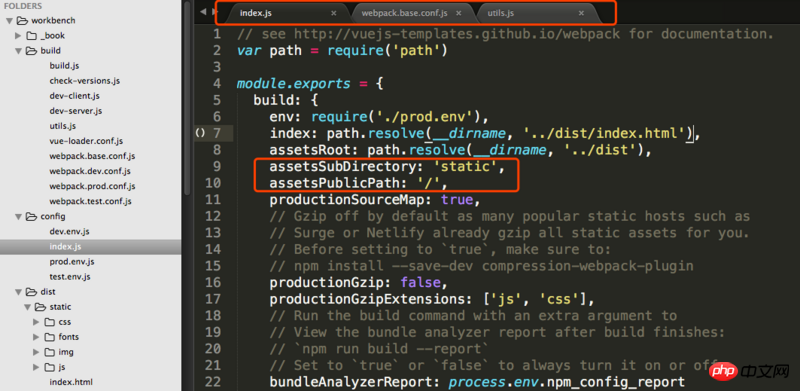This screenshot has height=391, width=800.
Task: Open webpack.test.conf.js file
Action: 90,201
